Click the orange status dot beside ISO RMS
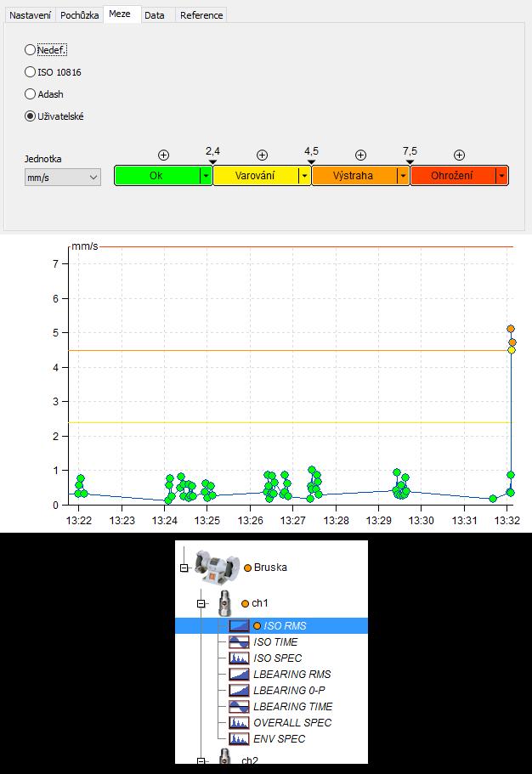This screenshot has height=774, width=532. (257, 626)
